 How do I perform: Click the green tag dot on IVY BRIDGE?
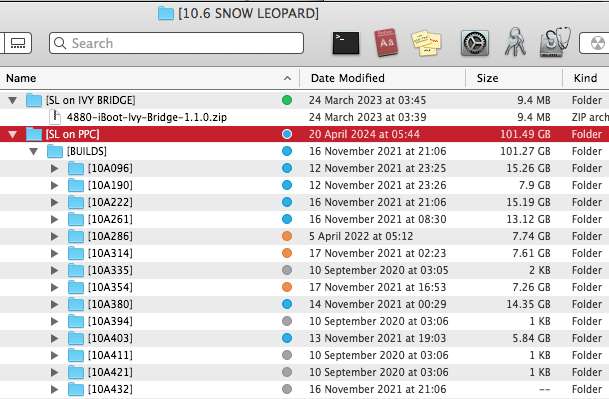(x=287, y=100)
